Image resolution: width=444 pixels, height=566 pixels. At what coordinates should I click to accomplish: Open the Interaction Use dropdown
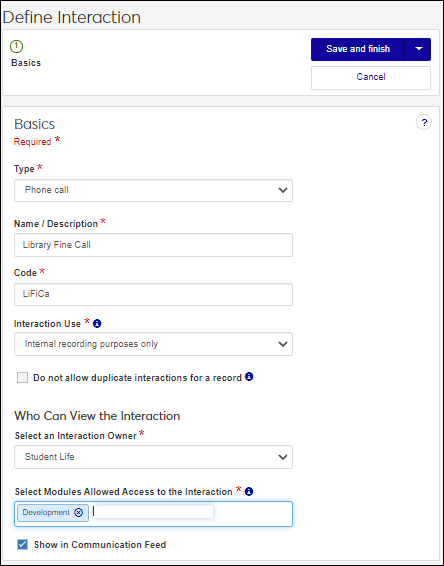click(153, 344)
